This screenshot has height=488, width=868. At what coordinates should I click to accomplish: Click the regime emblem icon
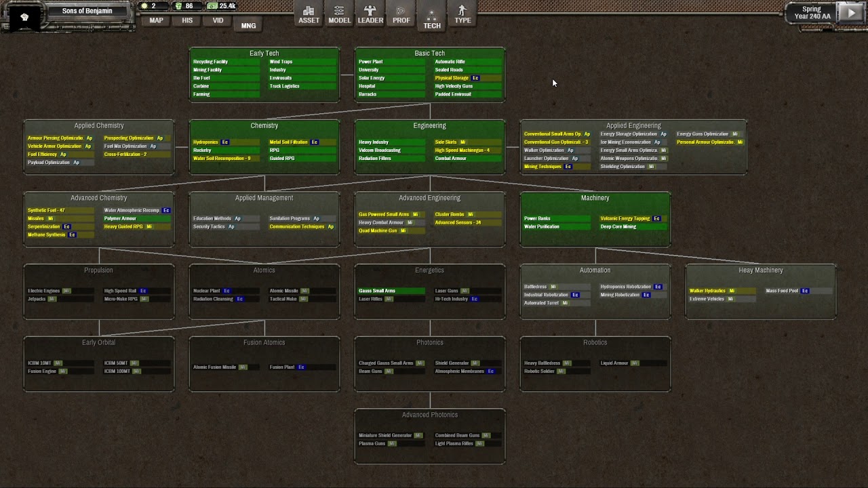point(24,17)
